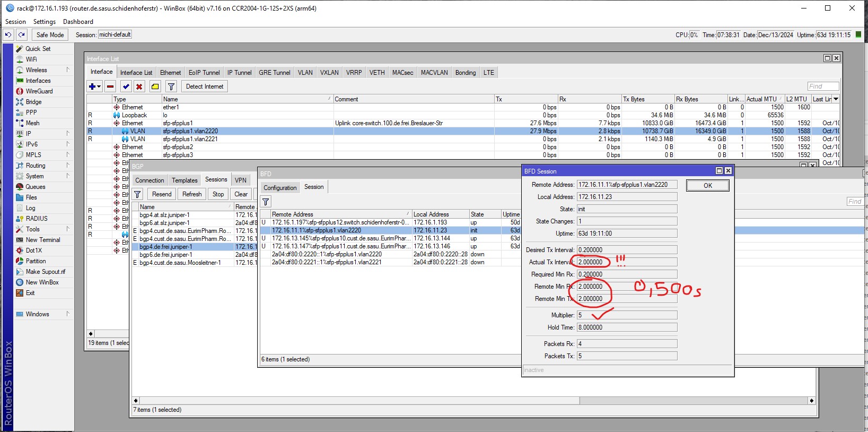This screenshot has height=432, width=868.
Task: Switch to Bonding tab
Action: click(466, 73)
